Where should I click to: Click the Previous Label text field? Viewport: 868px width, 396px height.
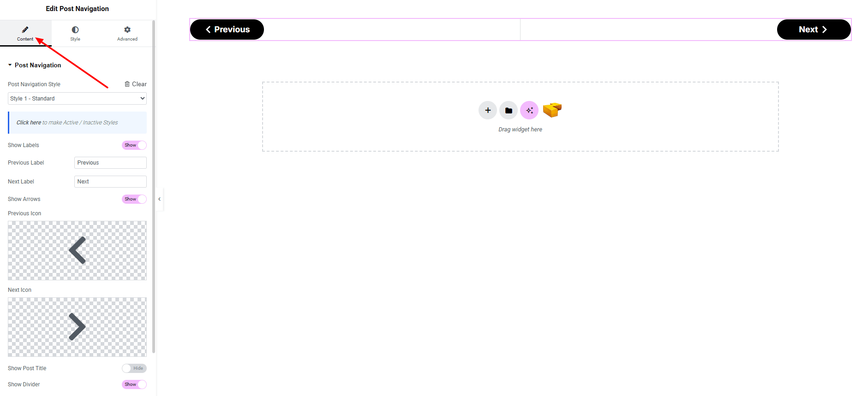tap(110, 163)
